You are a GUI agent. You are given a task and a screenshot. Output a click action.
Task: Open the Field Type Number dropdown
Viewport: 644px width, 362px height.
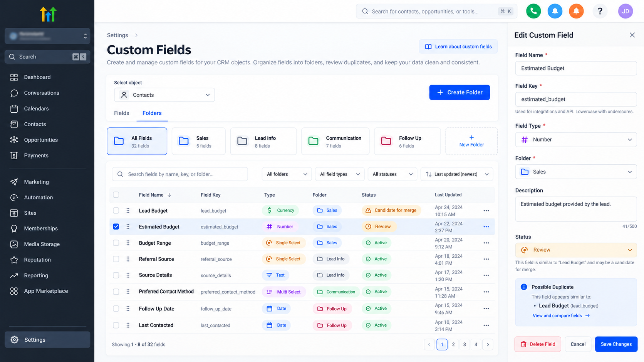(576, 140)
